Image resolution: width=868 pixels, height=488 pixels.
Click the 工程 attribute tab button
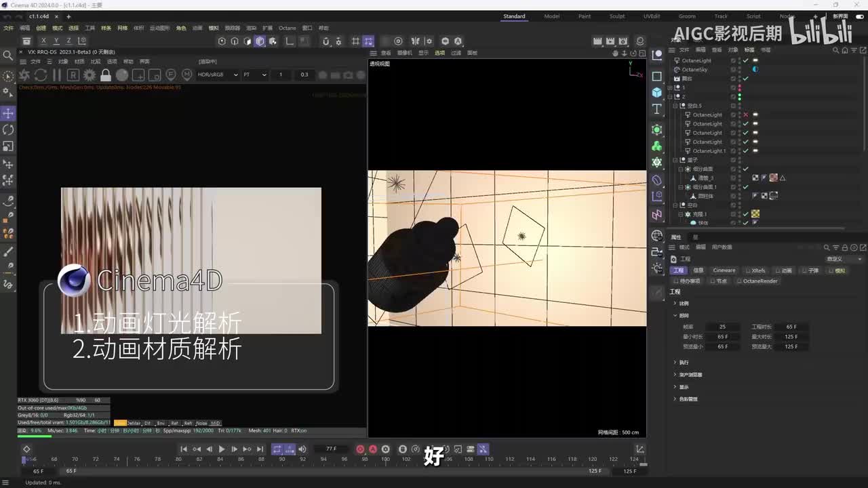click(x=679, y=270)
